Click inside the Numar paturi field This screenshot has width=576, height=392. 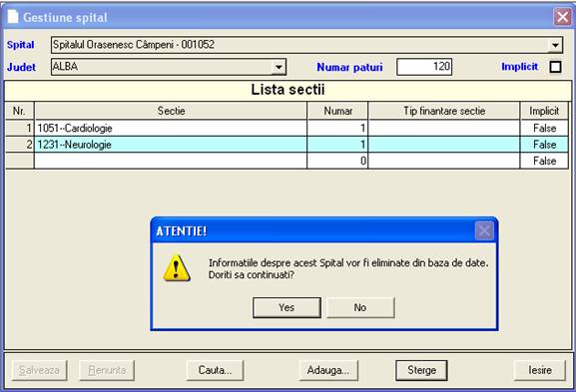[x=424, y=67]
